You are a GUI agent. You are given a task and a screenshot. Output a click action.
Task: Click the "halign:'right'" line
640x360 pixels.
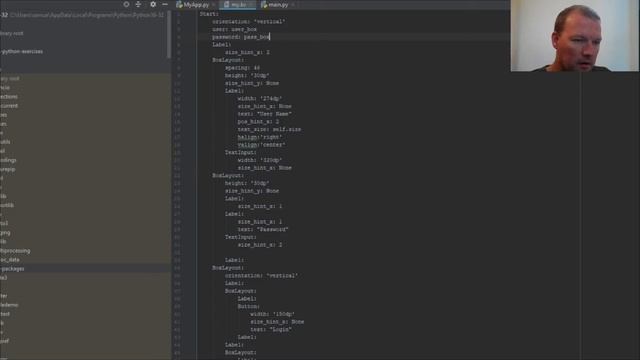point(260,137)
